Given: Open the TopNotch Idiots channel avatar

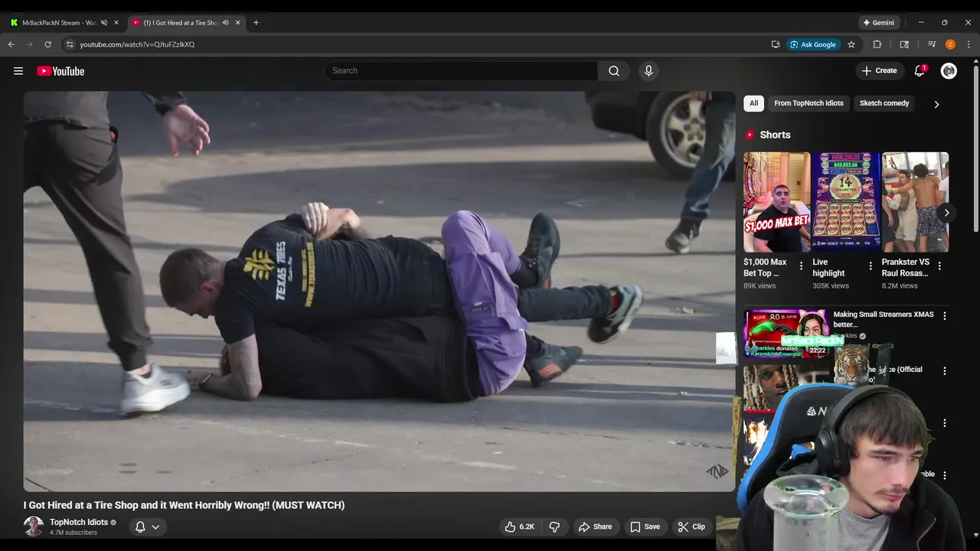Looking at the screenshot, I should [x=34, y=527].
